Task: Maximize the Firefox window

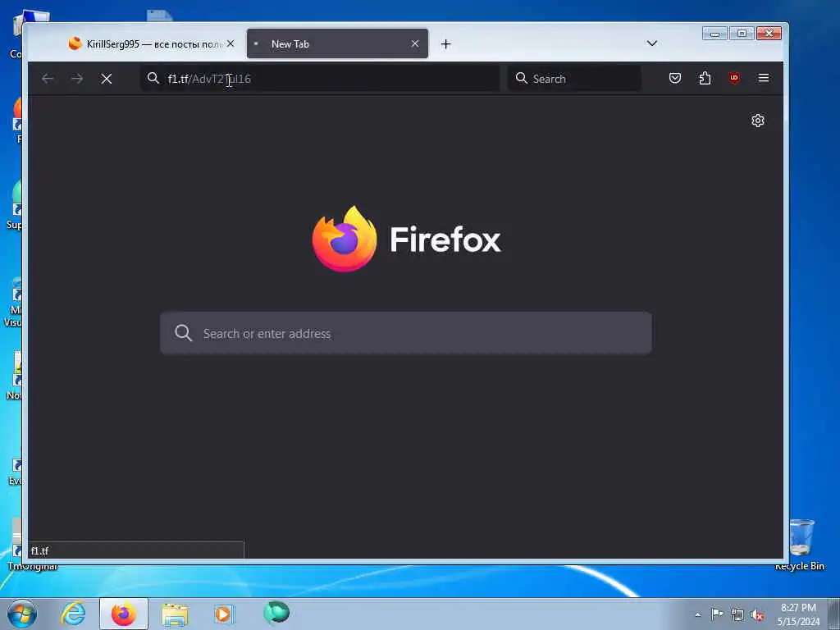Action: (742, 33)
